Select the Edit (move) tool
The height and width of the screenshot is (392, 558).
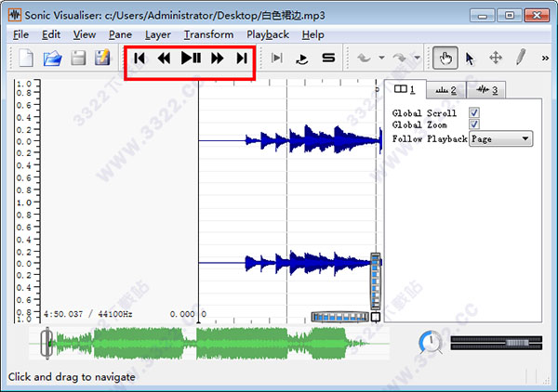click(x=496, y=58)
